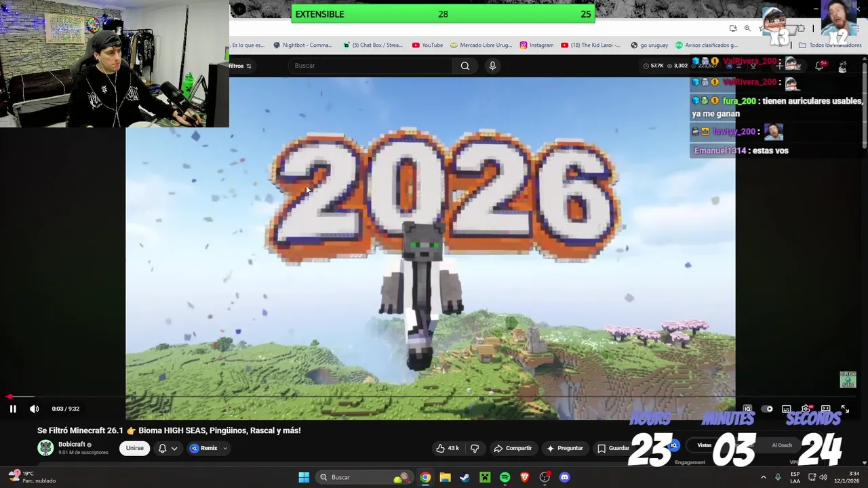The width and height of the screenshot is (868, 488).
Task: Open the Mercado Libre Uruguay bookmark
Action: point(481,45)
